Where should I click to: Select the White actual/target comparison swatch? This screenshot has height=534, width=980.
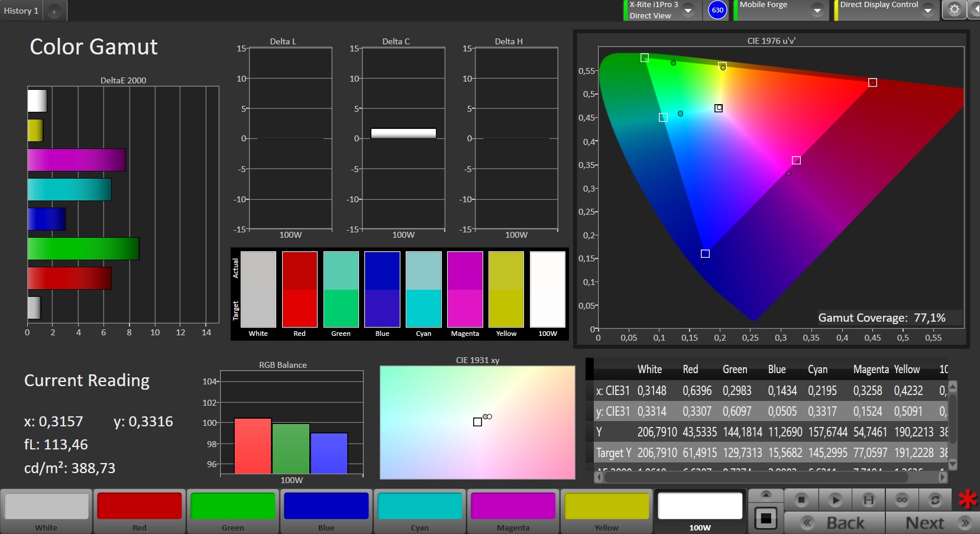pos(258,289)
